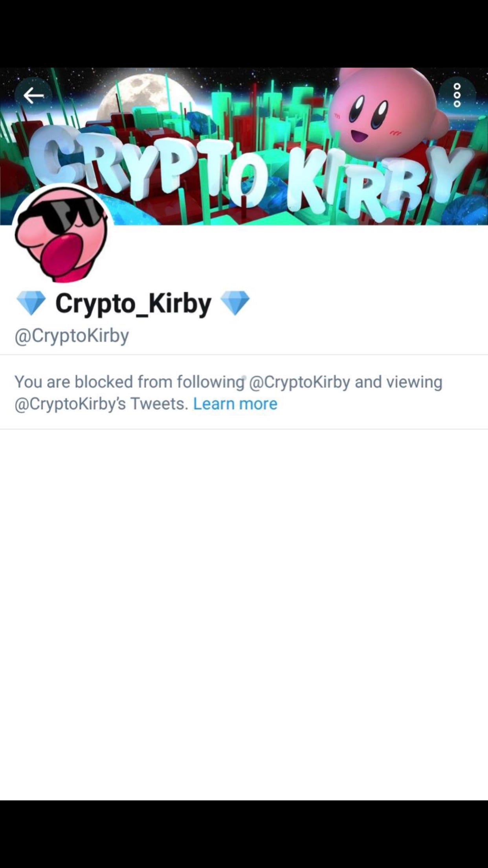488x868 pixels.
Task: Tap the diamond emoji before Crypto_Kirby
Action: tap(31, 303)
